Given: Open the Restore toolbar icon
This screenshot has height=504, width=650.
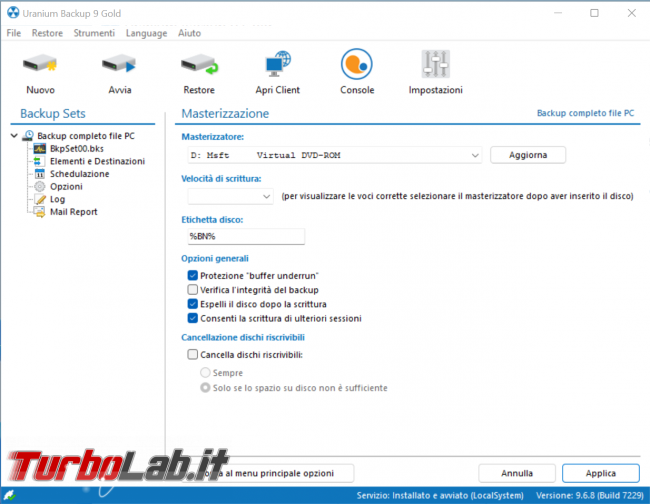Looking at the screenshot, I should click(x=199, y=64).
